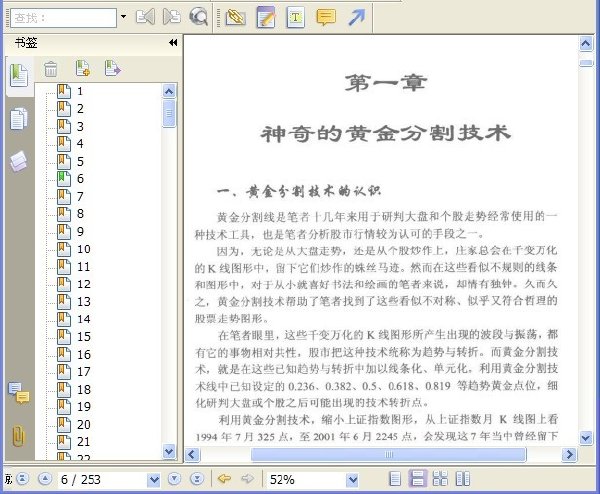The width and height of the screenshot is (600, 494).
Task: Select bookmark 7
Action: coord(70,196)
